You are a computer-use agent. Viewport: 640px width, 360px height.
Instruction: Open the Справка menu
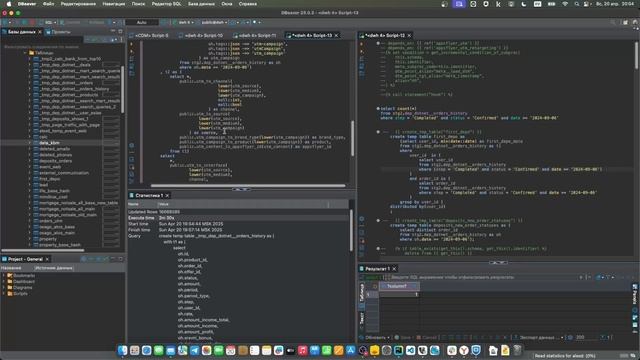point(248,4)
